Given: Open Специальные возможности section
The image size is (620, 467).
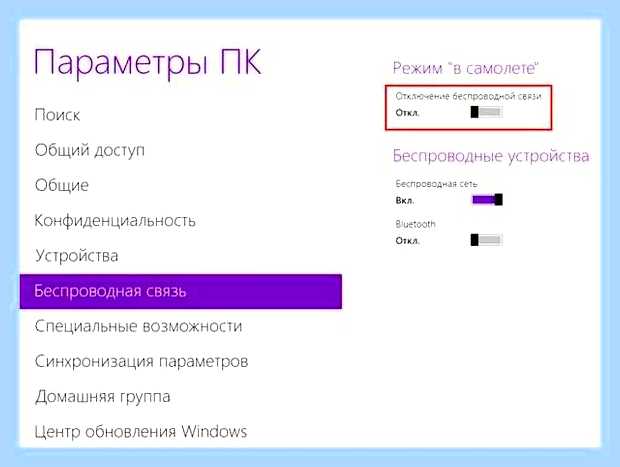Looking at the screenshot, I should tap(138, 326).
